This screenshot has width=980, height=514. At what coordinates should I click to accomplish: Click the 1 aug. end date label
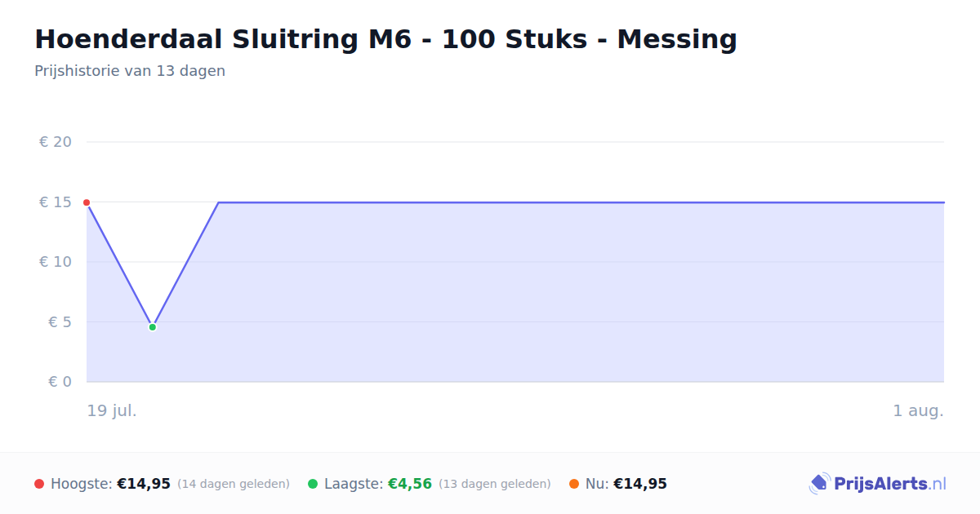pos(919,410)
